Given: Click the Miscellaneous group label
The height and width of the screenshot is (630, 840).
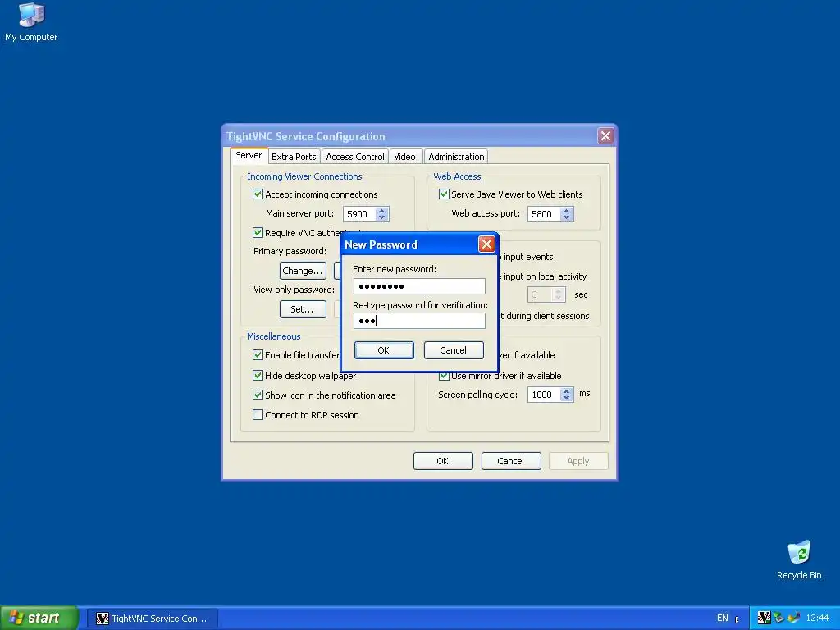Looking at the screenshot, I should coord(274,336).
